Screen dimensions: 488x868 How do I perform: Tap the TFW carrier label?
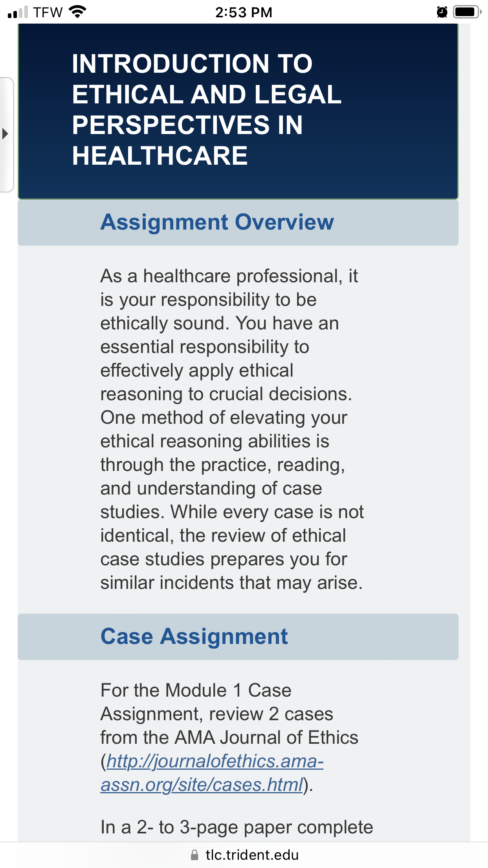click(48, 12)
